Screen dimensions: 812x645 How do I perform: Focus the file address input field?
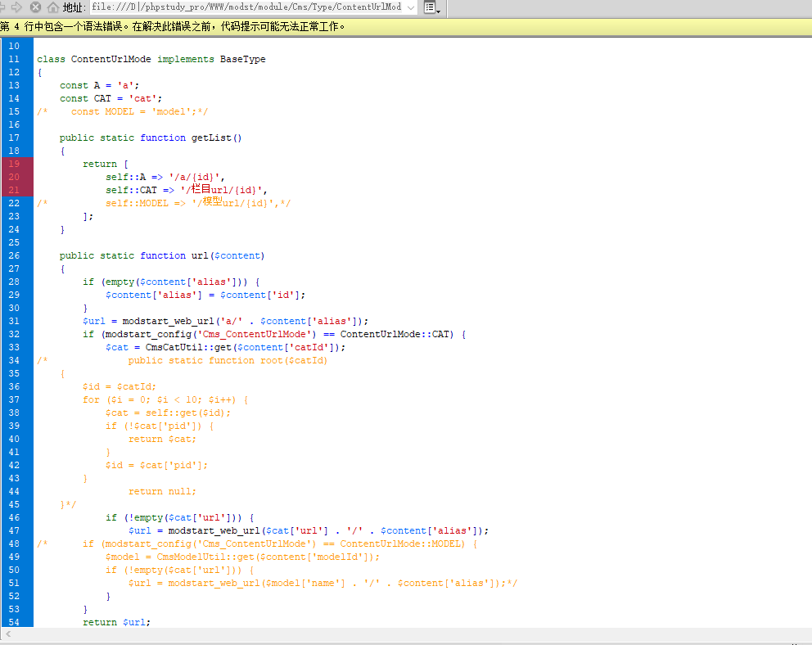(x=248, y=7)
